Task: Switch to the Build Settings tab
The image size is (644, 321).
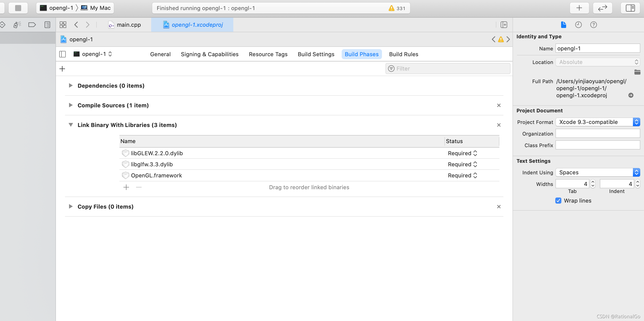Action: [316, 54]
